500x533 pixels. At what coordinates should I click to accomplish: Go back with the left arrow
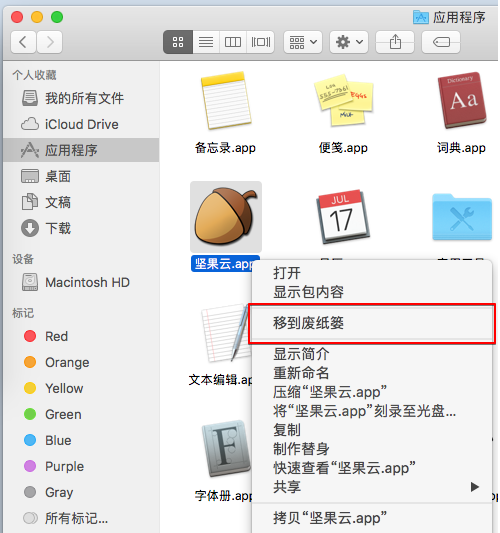click(x=23, y=42)
